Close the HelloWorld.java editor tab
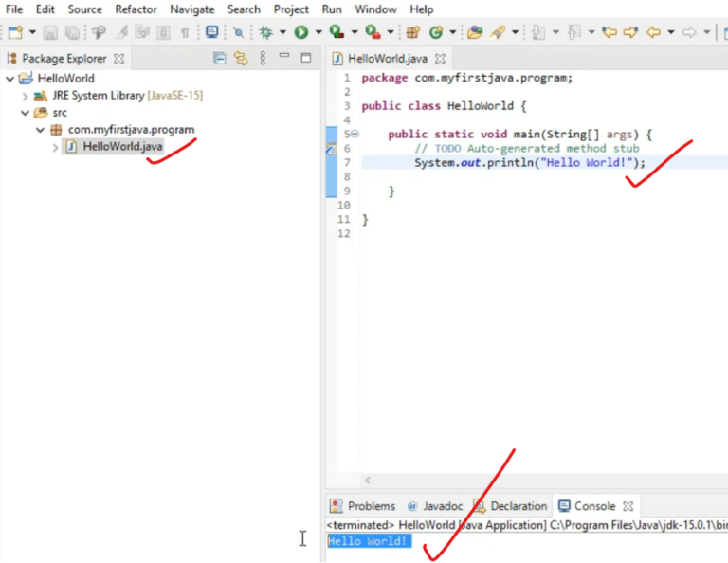The width and height of the screenshot is (728, 563). click(440, 59)
